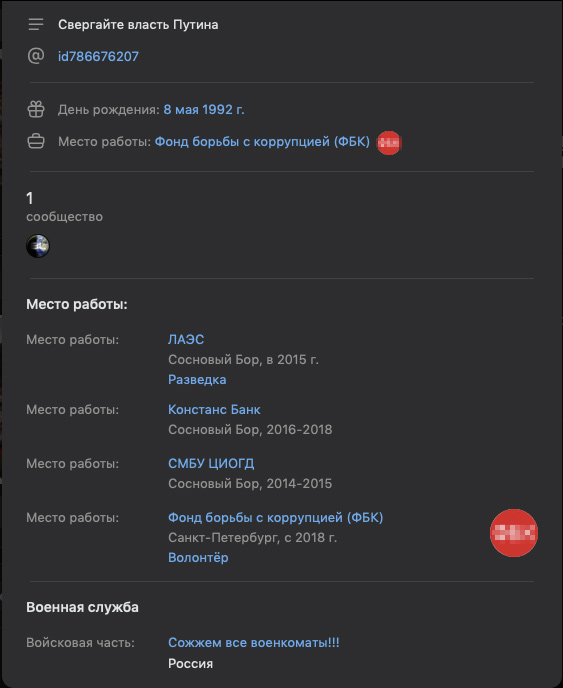Click the Волонтёр position link
This screenshot has height=688, width=563.
[198, 558]
